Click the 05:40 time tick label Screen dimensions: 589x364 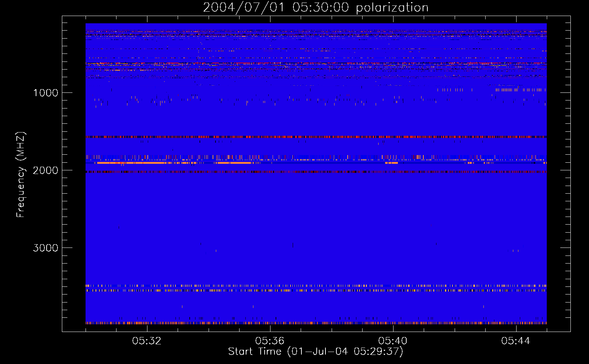pos(393,341)
